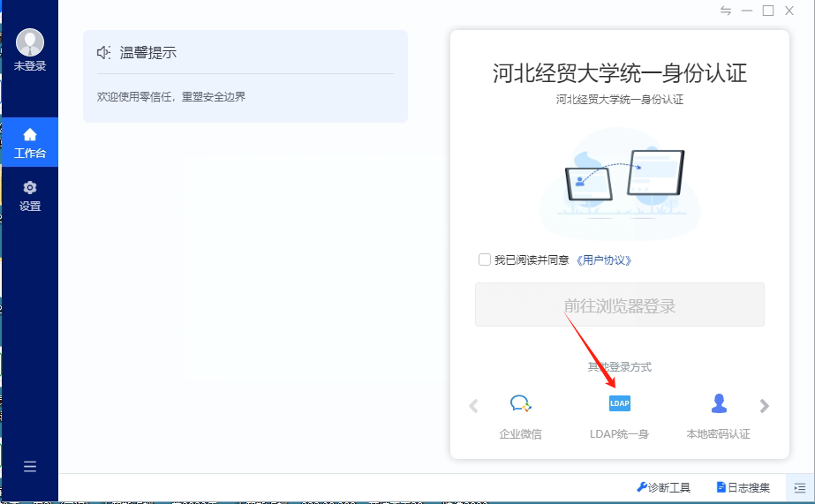
Task: Click the 未登录 status text
Action: tap(30, 66)
